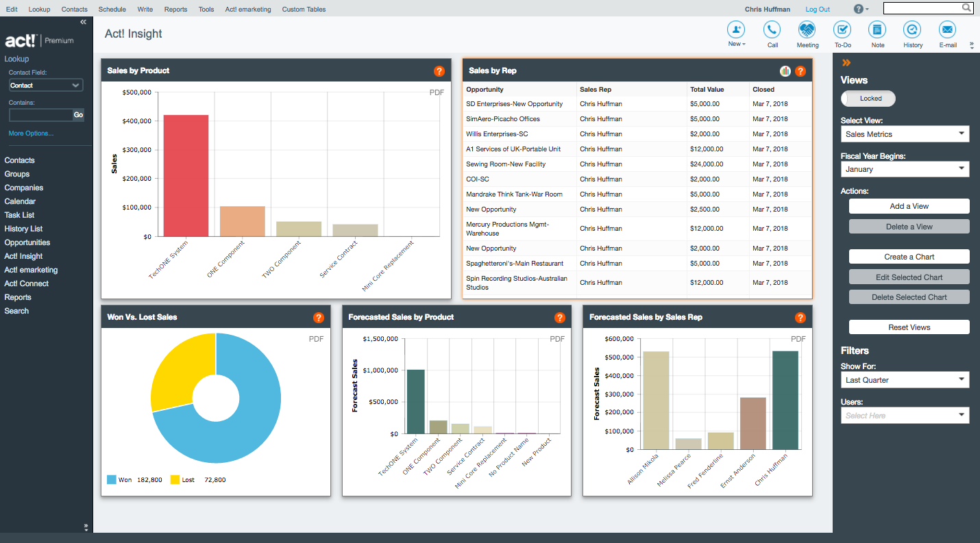
Task: Open the Tools menu
Action: (x=206, y=10)
